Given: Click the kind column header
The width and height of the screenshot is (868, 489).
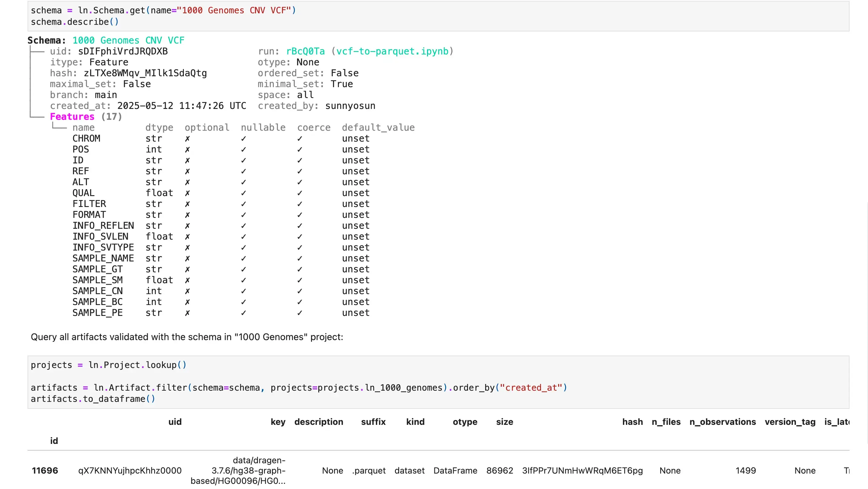Looking at the screenshot, I should (415, 422).
